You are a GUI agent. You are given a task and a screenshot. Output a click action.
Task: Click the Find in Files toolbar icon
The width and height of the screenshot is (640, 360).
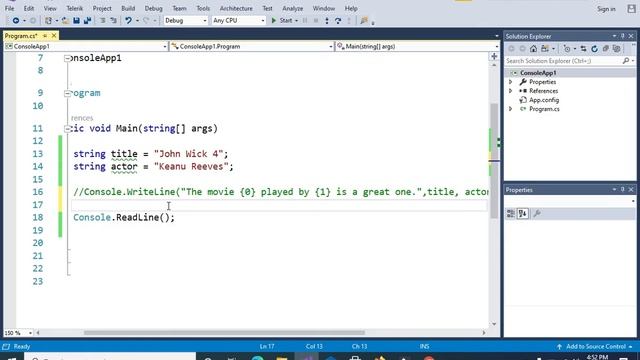[364, 20]
